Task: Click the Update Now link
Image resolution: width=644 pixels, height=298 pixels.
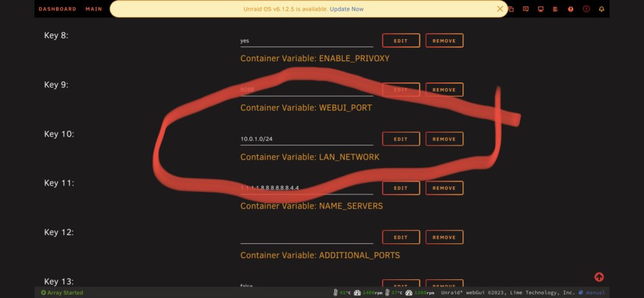Action: click(x=346, y=9)
